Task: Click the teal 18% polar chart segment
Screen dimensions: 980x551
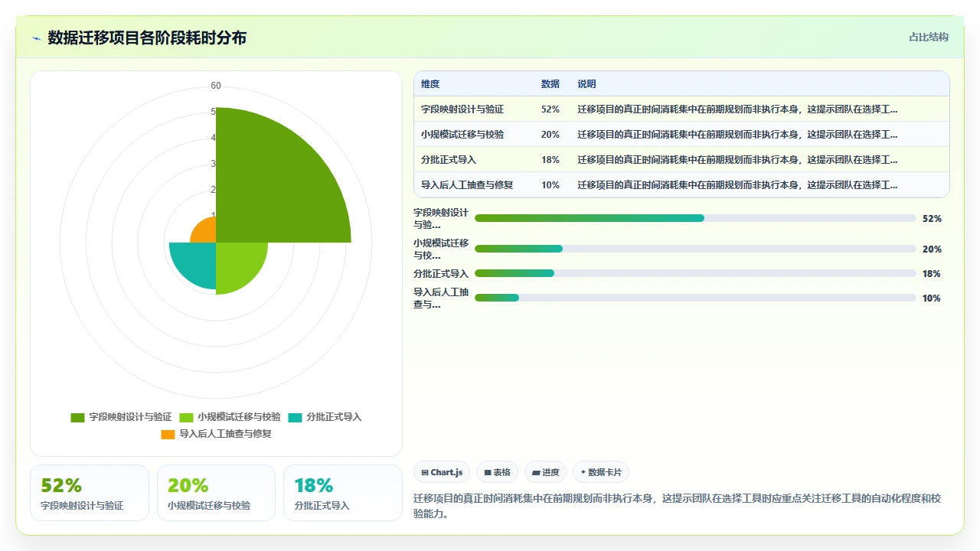Action: click(198, 261)
